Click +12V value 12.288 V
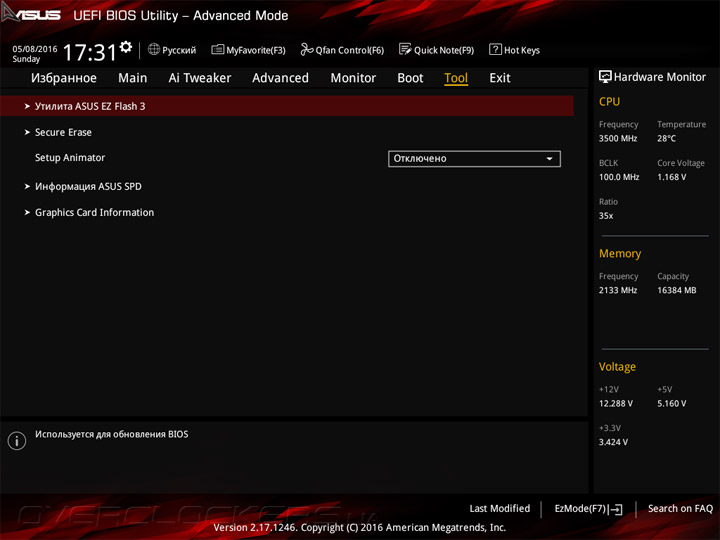Viewport: 720px width, 540px height. [616, 404]
